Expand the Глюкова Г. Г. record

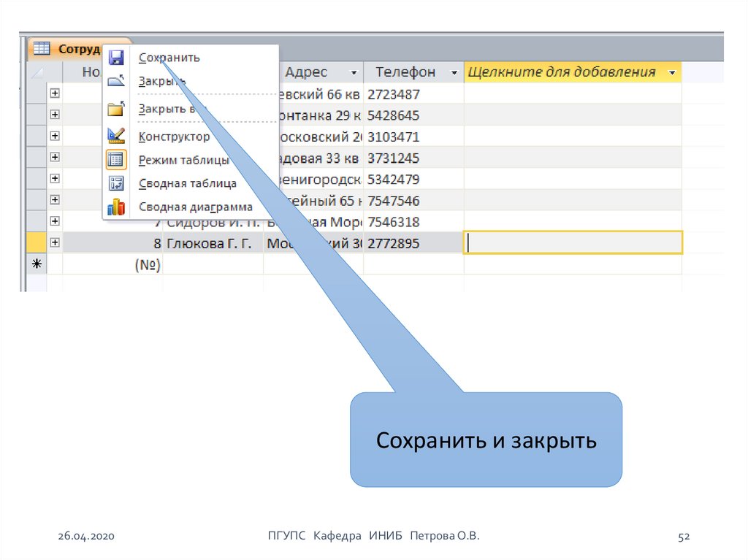55,243
